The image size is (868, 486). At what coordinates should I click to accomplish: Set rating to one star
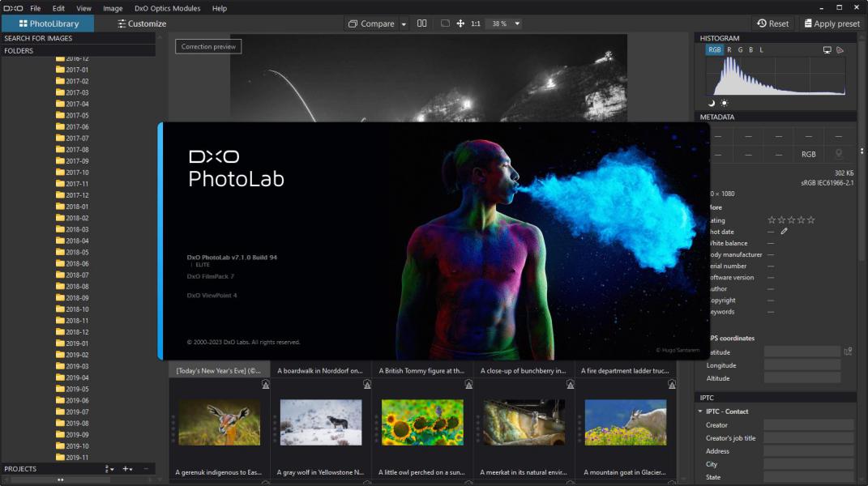click(772, 220)
